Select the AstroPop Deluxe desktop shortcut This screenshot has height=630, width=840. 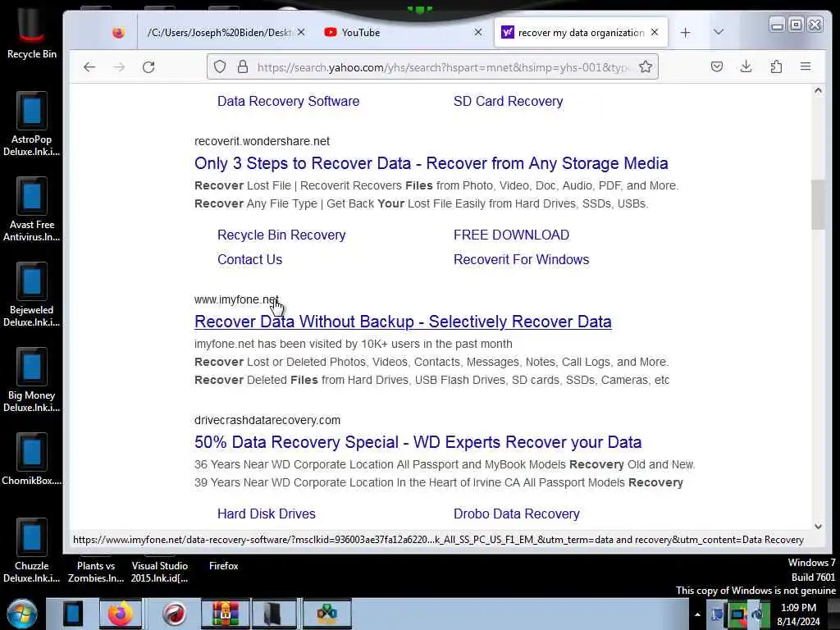pyautogui.click(x=32, y=124)
